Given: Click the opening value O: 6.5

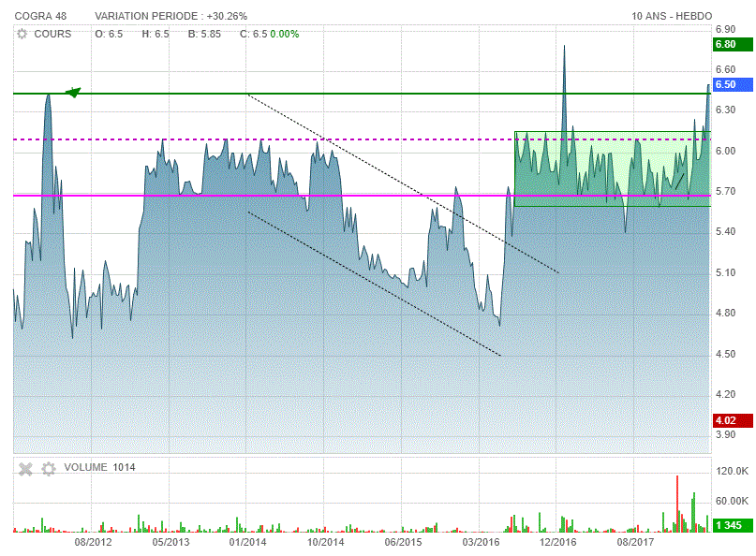Looking at the screenshot, I should 109,35.
